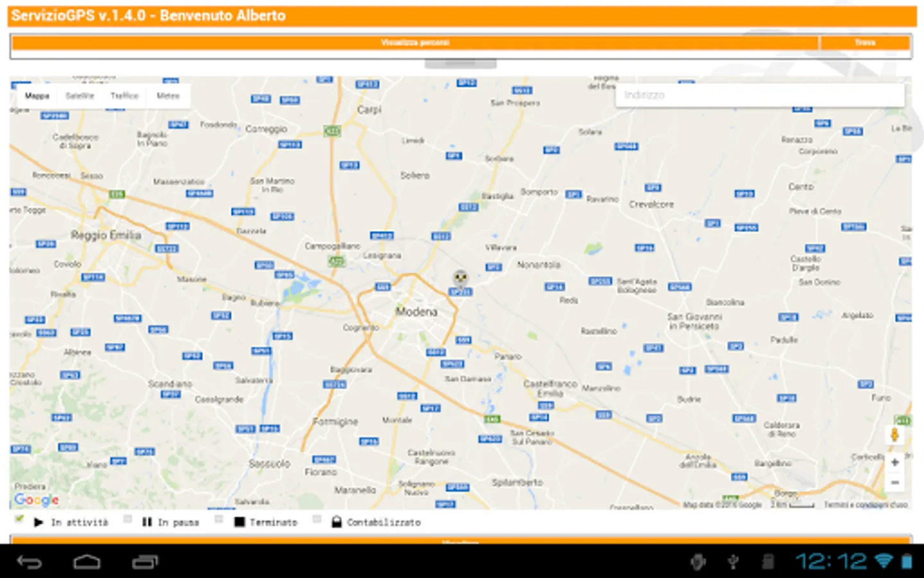Click the Carpi town label
Image resolution: width=924 pixels, height=578 pixels.
click(x=369, y=110)
